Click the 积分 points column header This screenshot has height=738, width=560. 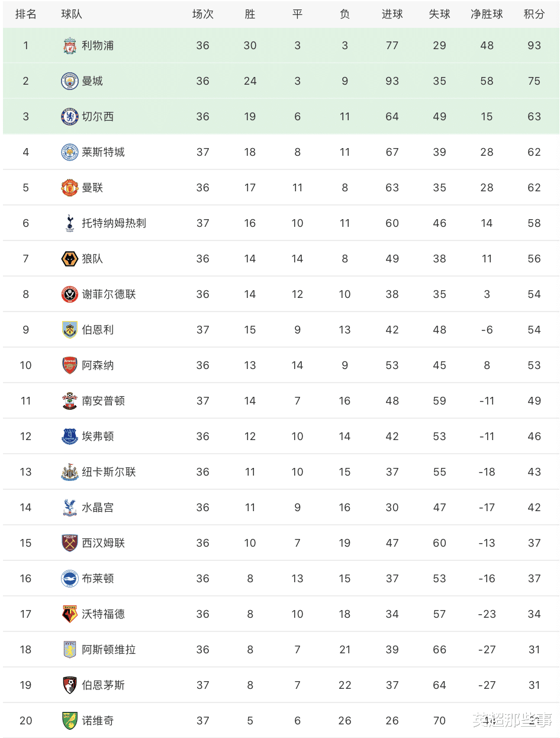point(534,14)
